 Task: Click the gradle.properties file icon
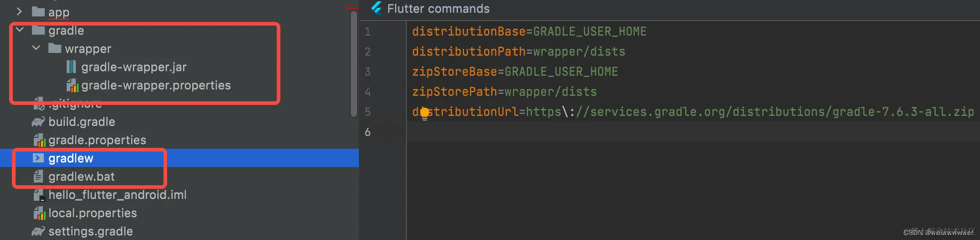click(39, 140)
